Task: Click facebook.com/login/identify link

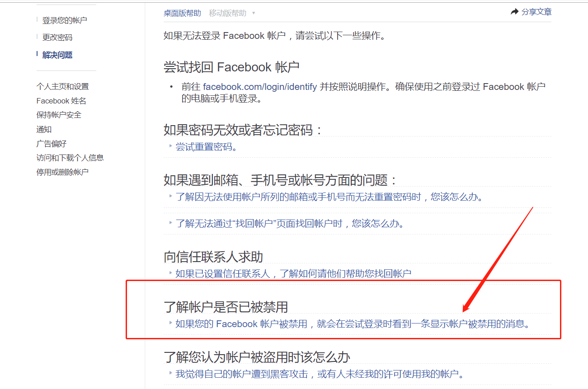Action: [260, 87]
